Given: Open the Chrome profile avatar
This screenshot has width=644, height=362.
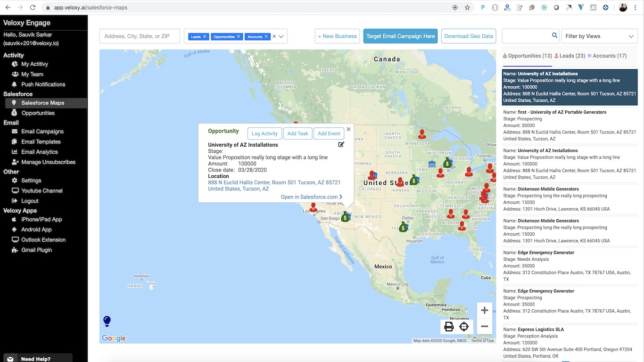Looking at the screenshot, I should [623, 8].
